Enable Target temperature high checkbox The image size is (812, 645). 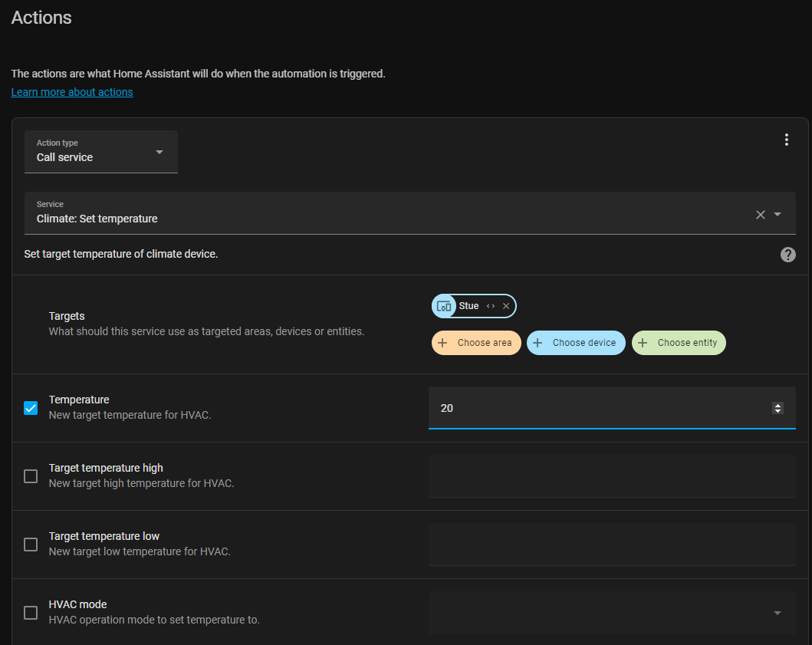point(31,476)
